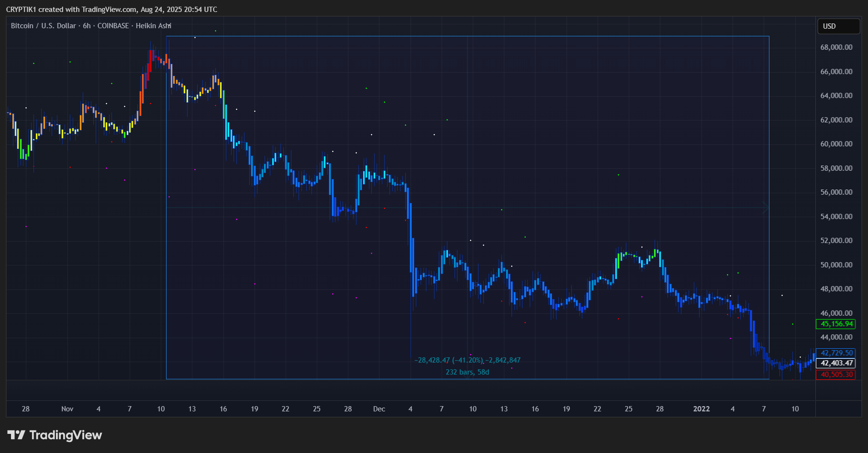This screenshot has width=868, height=453.
Task: Click the 68,000.00 price axis label
Action: point(836,47)
